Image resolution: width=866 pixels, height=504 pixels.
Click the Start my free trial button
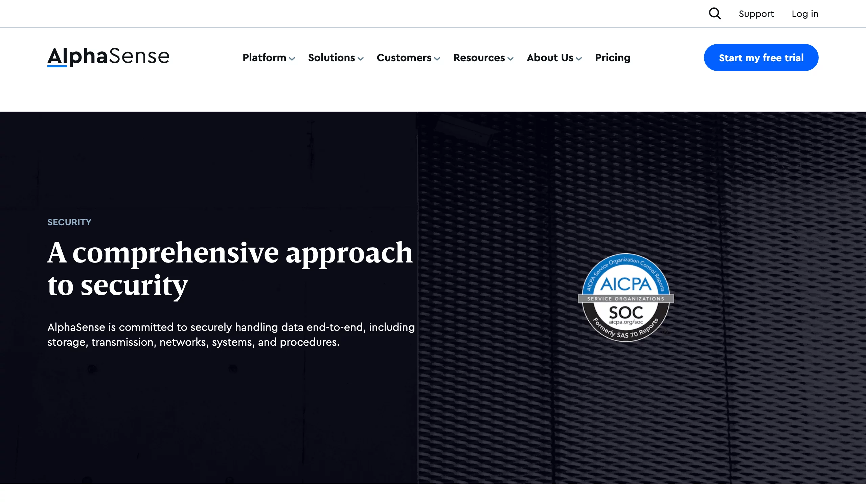tap(761, 57)
